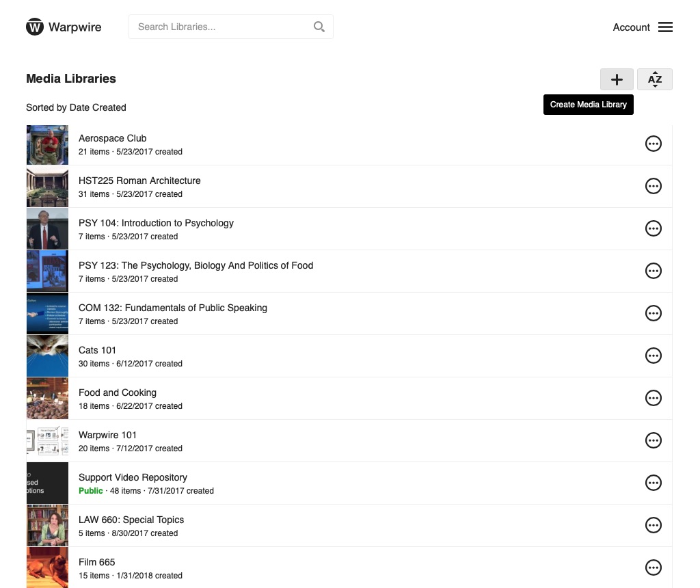Open options ellipsis for Support Video Repository
Screen dimensions: 700x588
click(654, 483)
